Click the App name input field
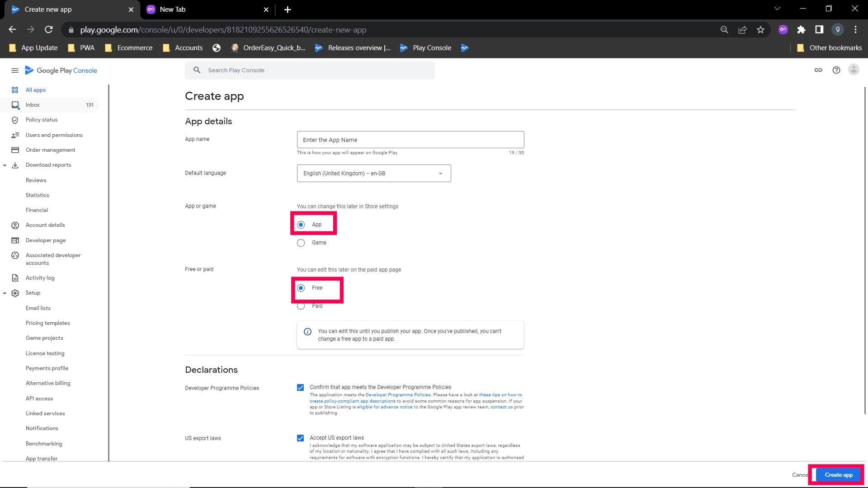This screenshot has width=868, height=488. point(410,140)
